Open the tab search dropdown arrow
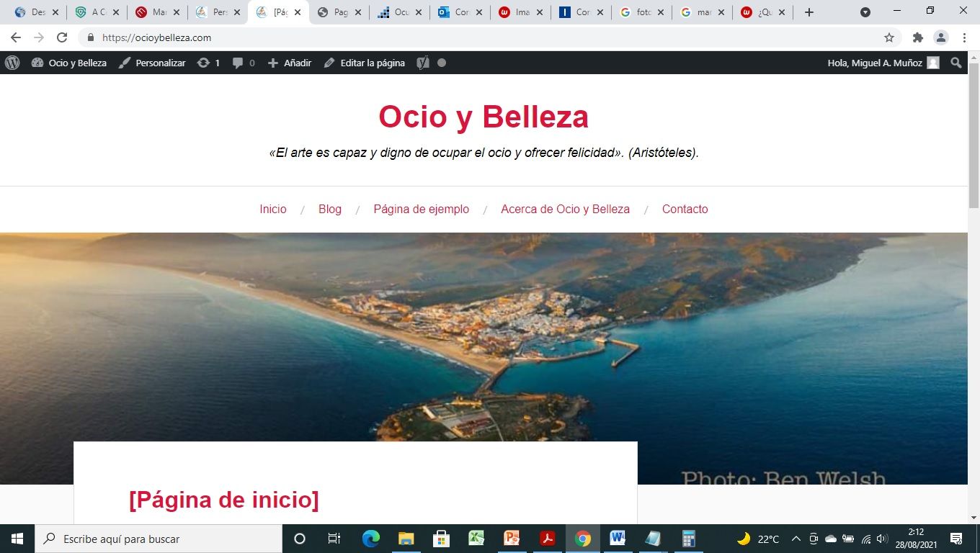 (x=865, y=12)
